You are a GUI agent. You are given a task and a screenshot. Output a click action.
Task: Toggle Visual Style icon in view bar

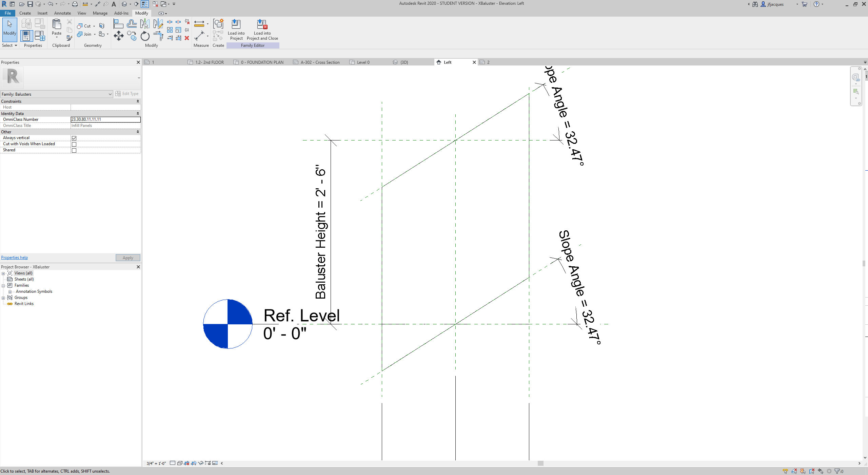pos(180,463)
